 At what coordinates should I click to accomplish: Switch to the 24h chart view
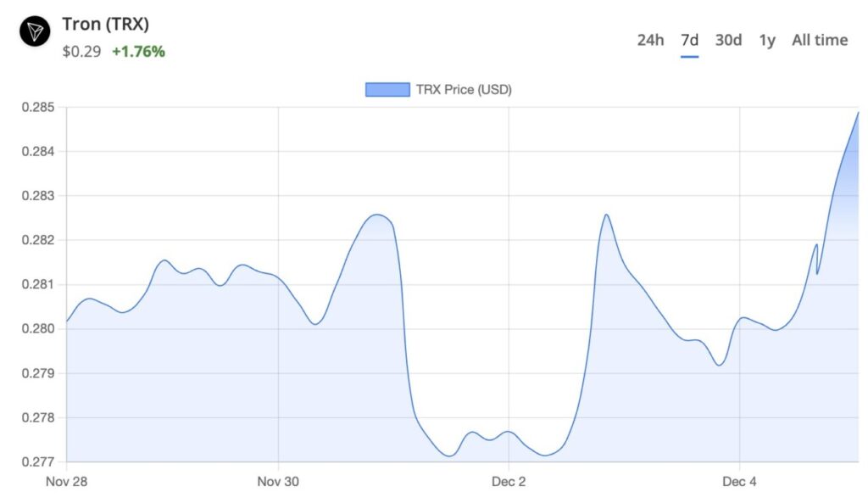pos(651,40)
